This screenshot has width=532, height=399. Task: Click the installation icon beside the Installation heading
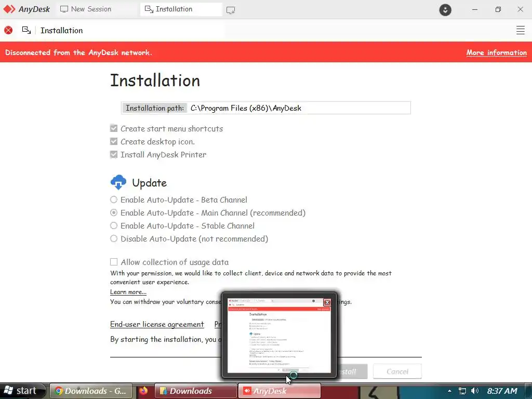tap(26, 30)
